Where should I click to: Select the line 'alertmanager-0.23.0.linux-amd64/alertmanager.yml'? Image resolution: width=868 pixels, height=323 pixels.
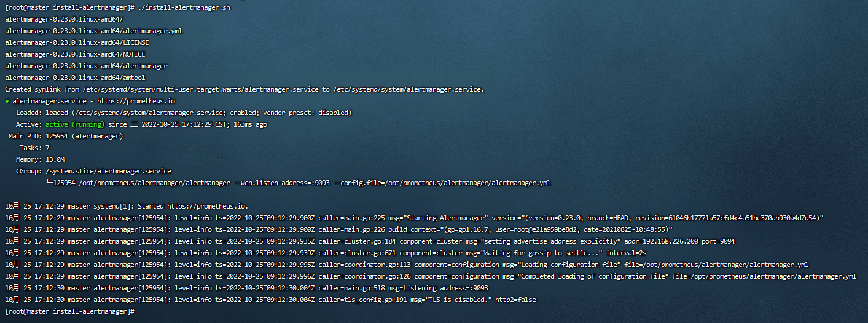93,31
